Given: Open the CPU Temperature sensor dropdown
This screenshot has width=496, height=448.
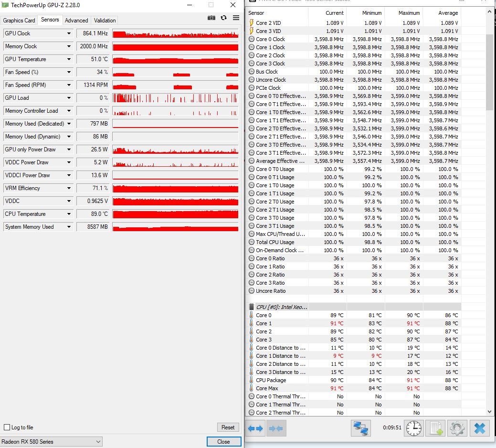Looking at the screenshot, I should point(69,214).
